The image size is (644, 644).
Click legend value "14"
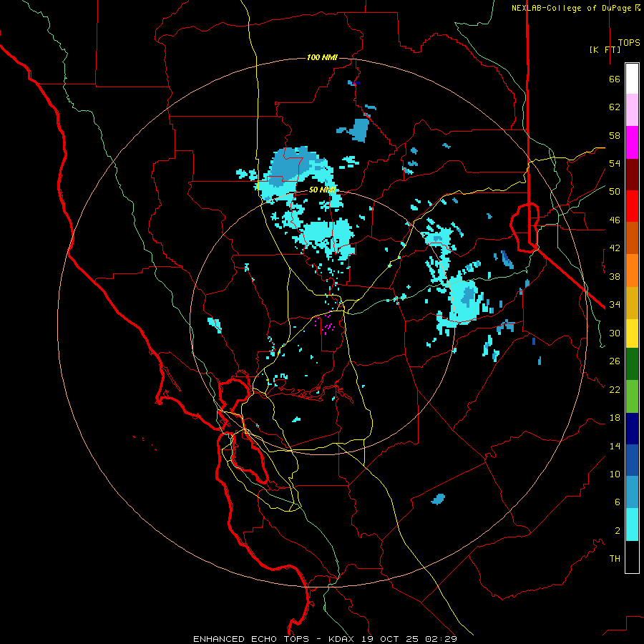[615, 446]
